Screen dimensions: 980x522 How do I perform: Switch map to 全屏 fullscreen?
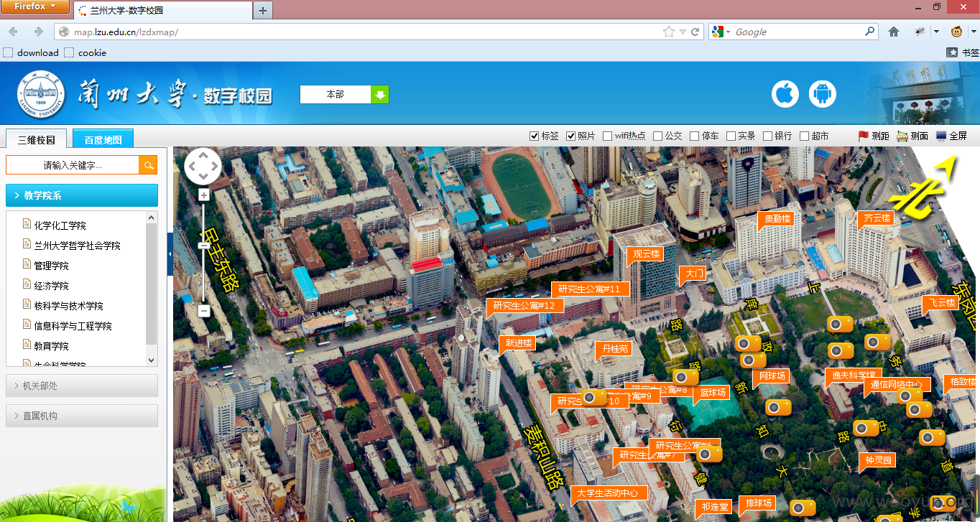[951, 136]
